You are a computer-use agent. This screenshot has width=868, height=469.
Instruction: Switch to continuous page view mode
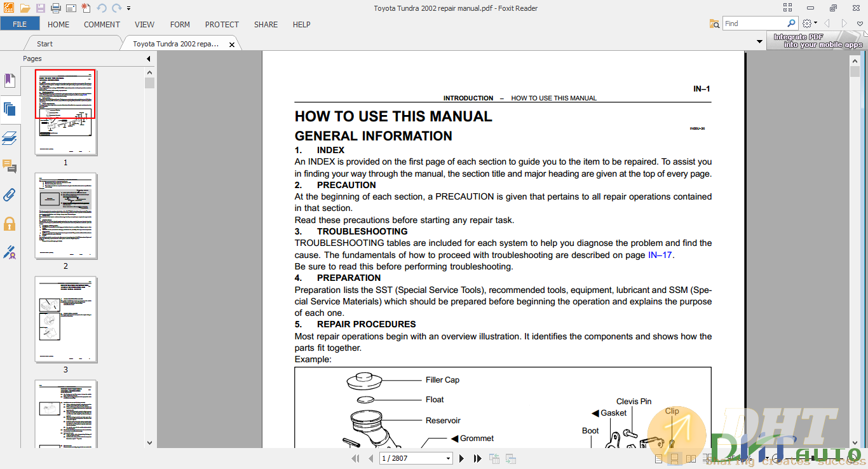(x=674, y=458)
